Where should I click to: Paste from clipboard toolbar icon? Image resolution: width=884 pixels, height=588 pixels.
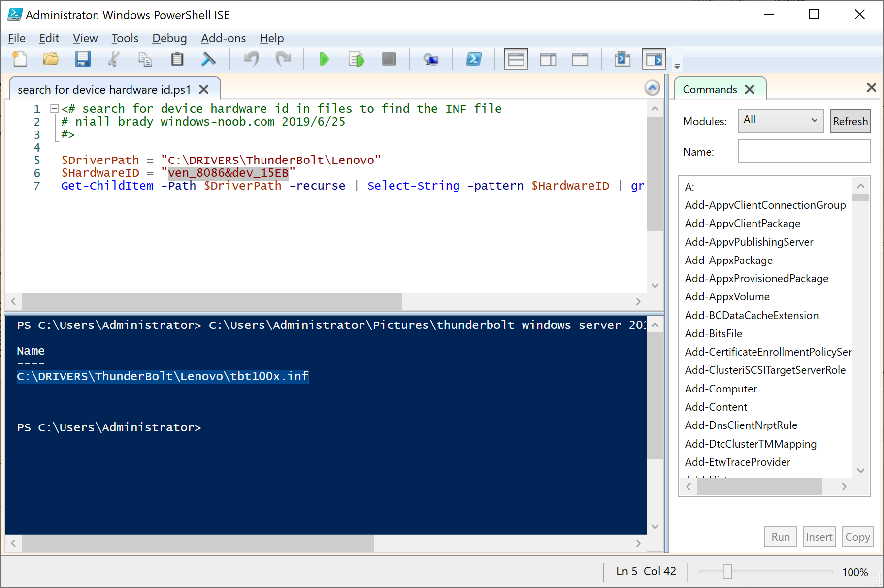click(x=177, y=60)
